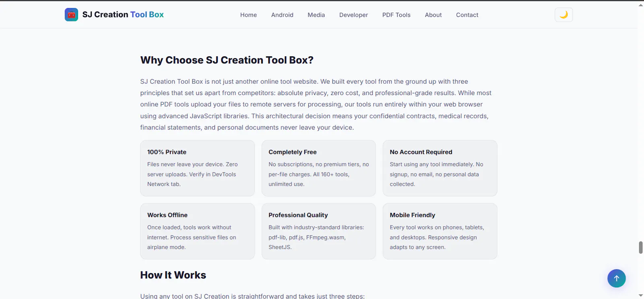Open the Home menu item

248,15
